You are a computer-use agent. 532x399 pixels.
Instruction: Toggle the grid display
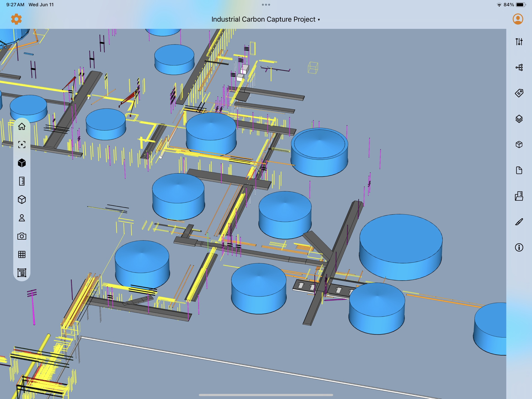22,254
